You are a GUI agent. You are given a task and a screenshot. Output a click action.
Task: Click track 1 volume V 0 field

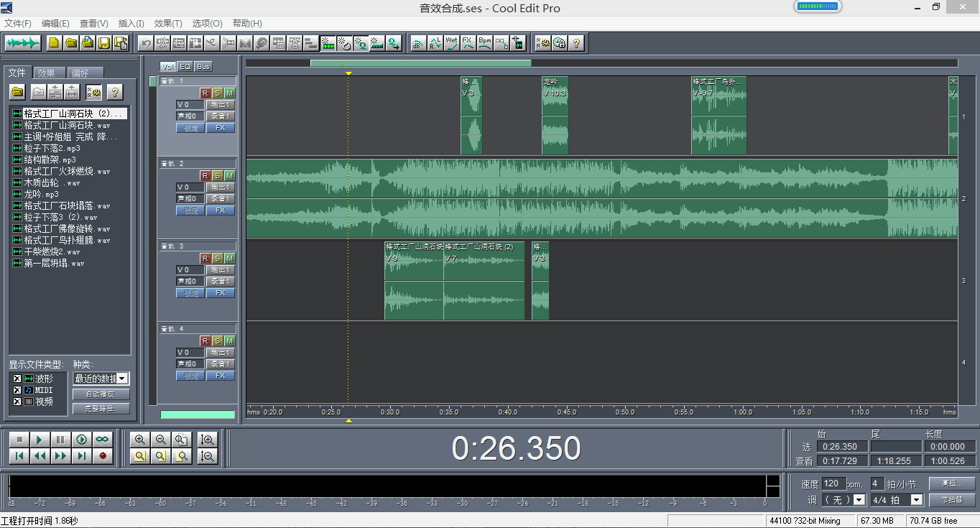tap(190, 104)
